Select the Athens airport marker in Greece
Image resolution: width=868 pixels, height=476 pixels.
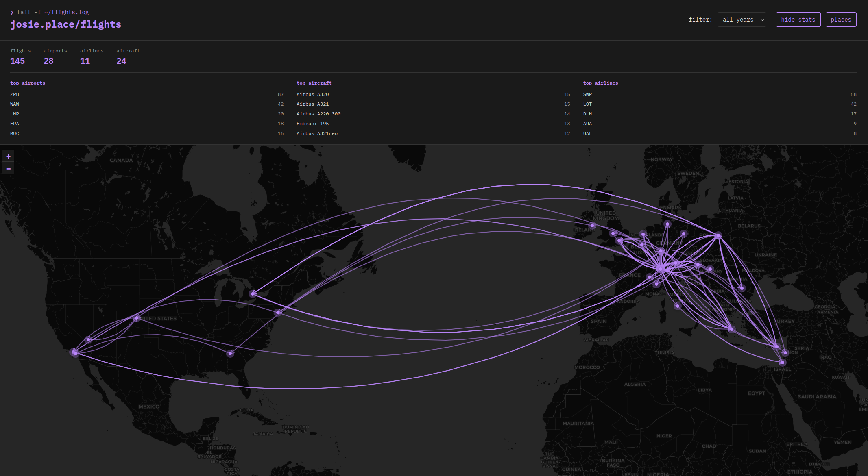point(731,329)
